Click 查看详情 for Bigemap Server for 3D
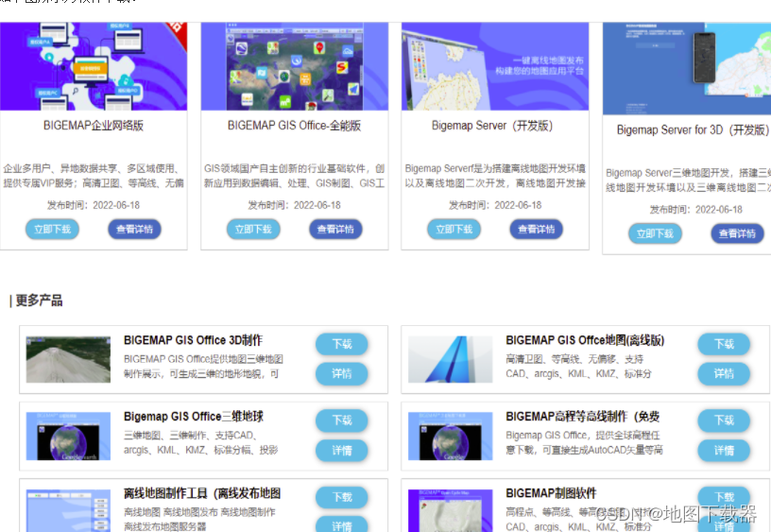 (738, 233)
